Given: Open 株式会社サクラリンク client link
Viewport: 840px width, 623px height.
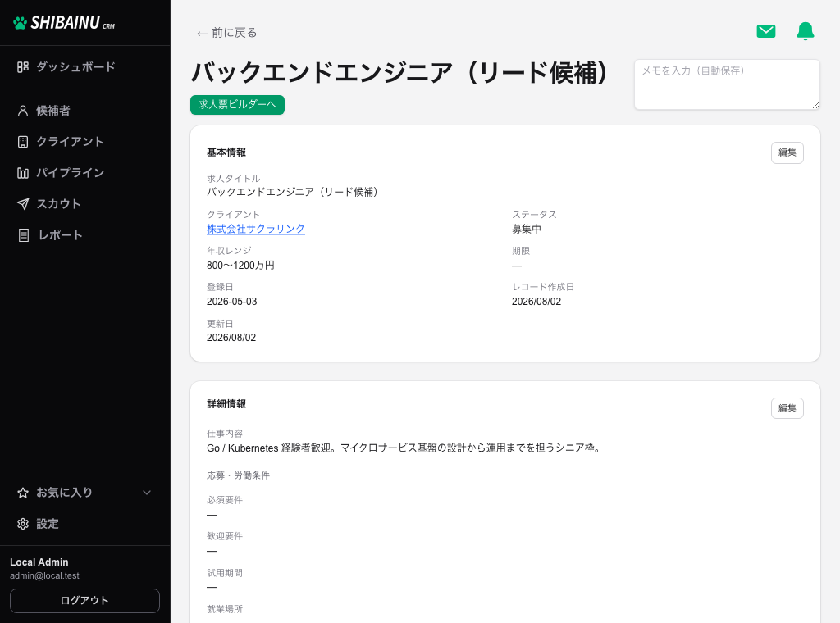Looking at the screenshot, I should click(256, 229).
